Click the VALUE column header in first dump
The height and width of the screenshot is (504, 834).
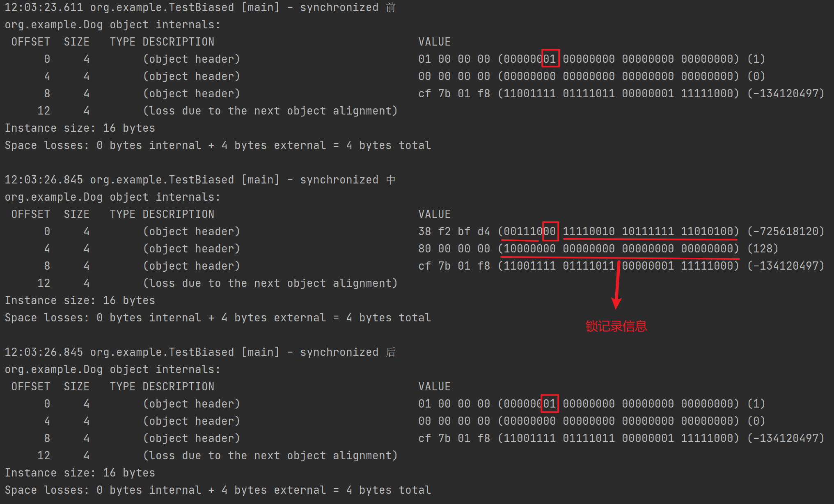click(434, 42)
